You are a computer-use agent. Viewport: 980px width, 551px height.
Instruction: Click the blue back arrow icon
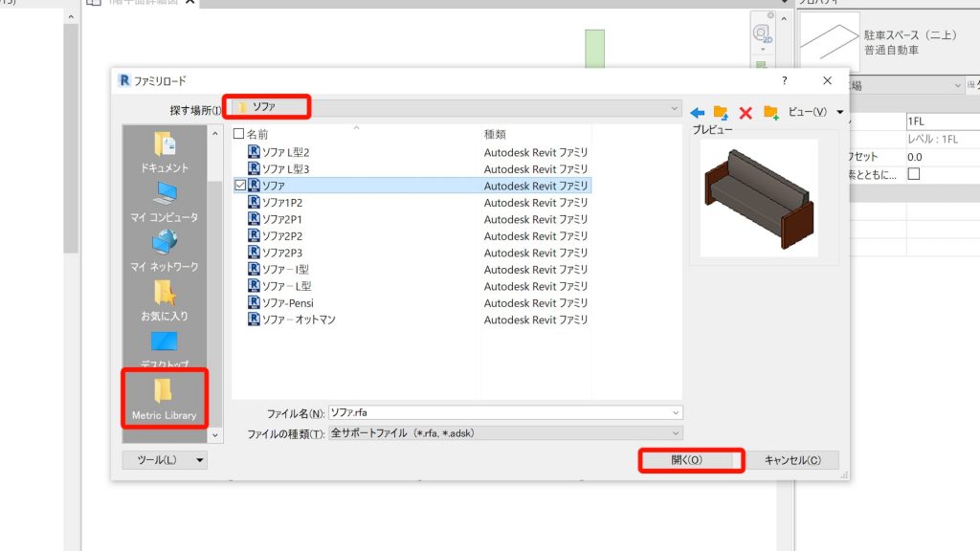click(x=698, y=113)
